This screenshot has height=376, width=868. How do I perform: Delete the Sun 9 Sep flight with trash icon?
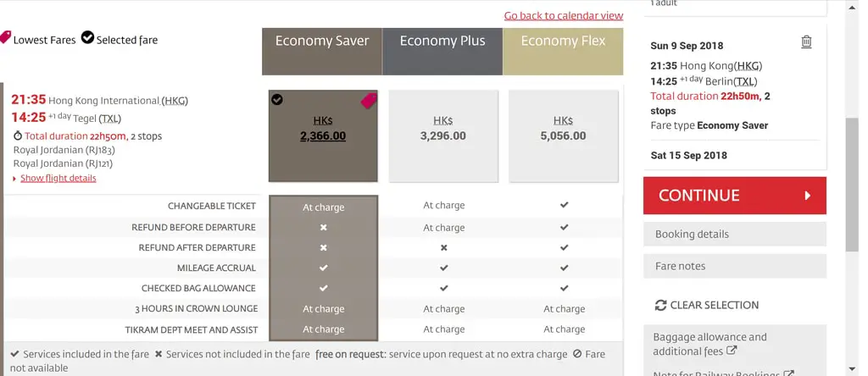pos(807,42)
